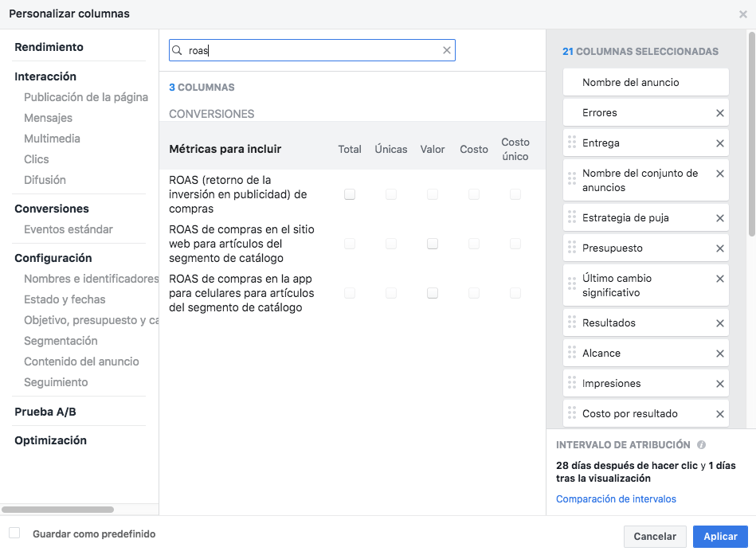Open attribution interval info icon
This screenshot has width=756, height=555.
702,444
